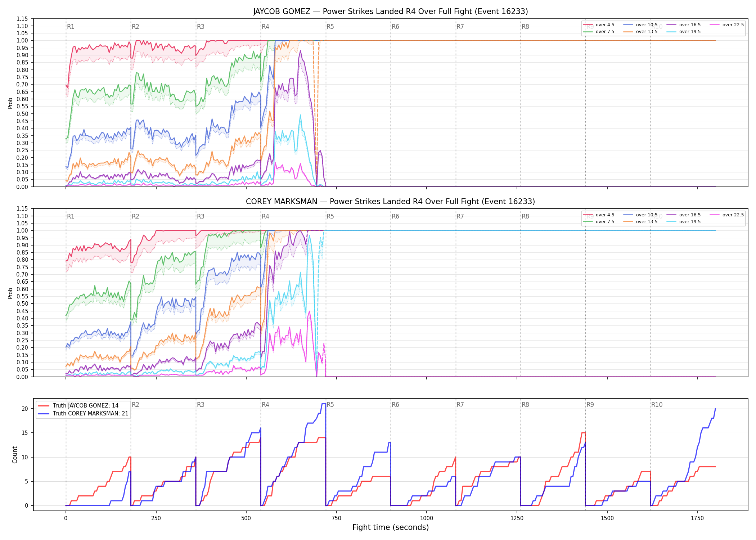756x540 pixels.
Task: Click the 20 tick on Count axis
Action: pos(25,409)
